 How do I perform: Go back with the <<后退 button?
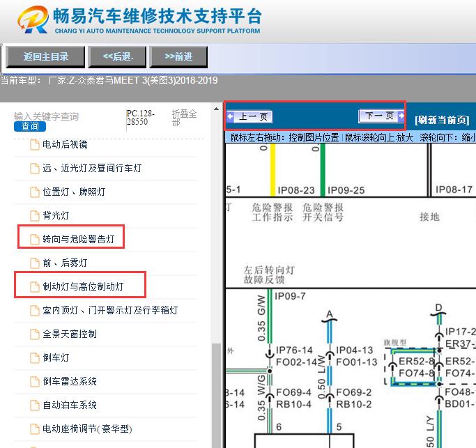pos(118,56)
